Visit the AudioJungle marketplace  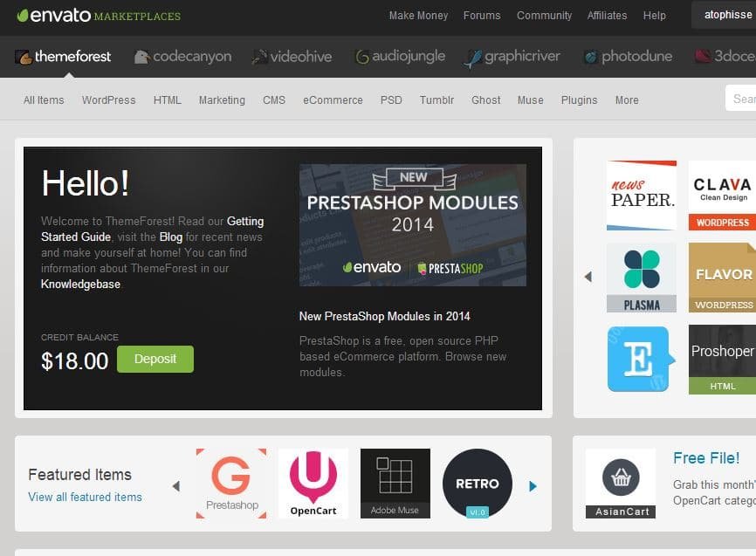(x=400, y=57)
